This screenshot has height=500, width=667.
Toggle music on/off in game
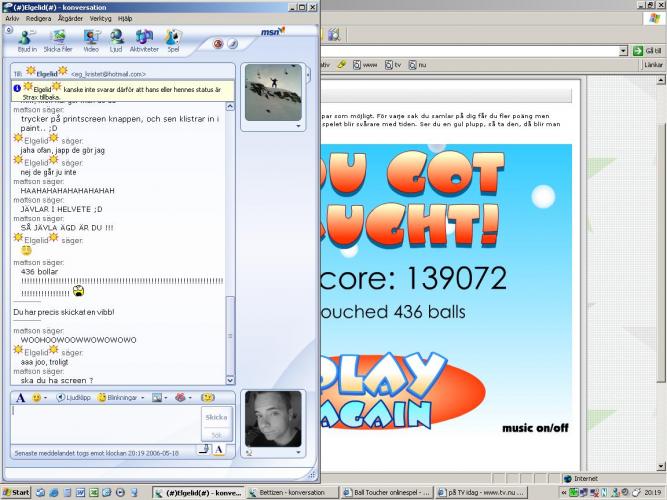(538, 429)
